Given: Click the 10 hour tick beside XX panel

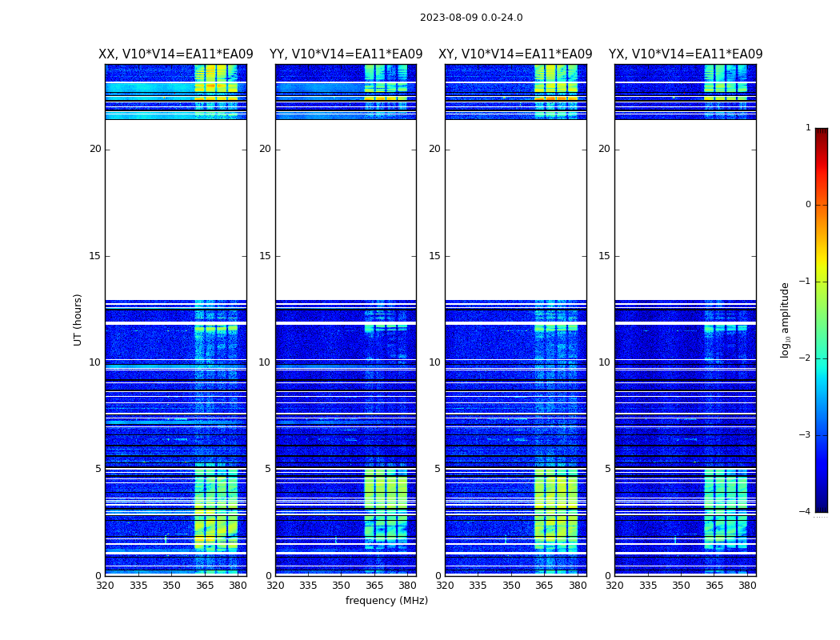Looking at the screenshot, I should coord(95,362).
